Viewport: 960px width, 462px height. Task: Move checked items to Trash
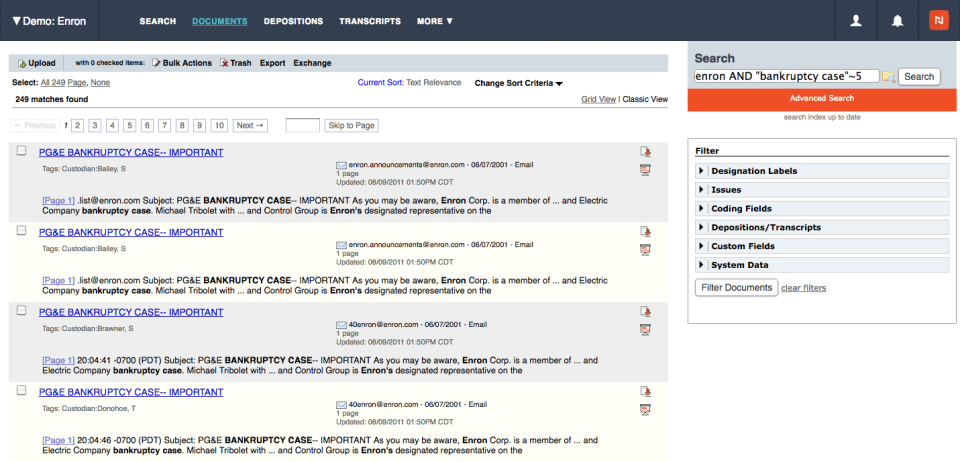point(236,63)
